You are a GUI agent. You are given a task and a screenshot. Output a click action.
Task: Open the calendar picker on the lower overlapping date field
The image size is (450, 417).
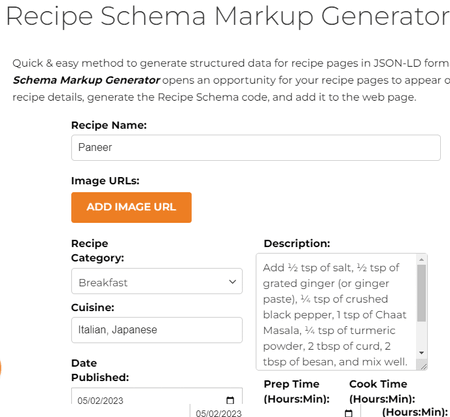[348, 413]
